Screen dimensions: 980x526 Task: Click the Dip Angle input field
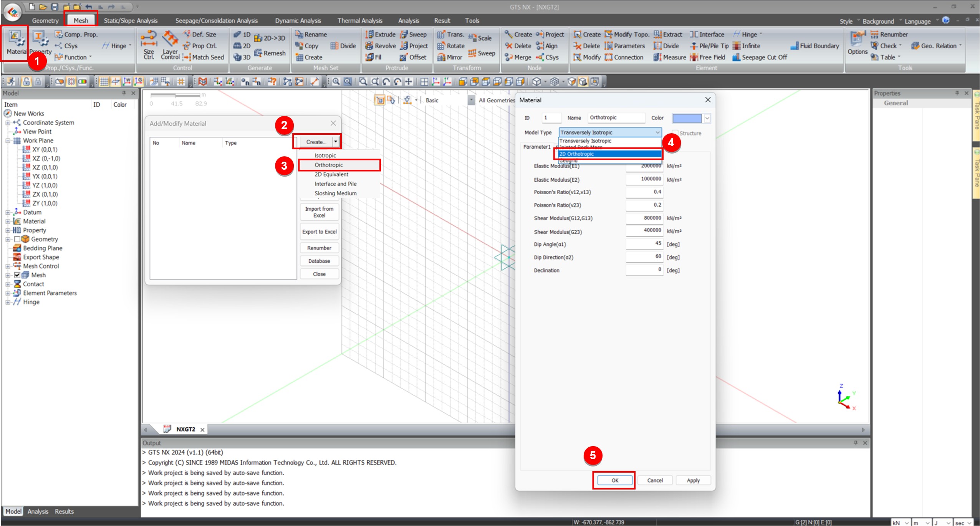point(644,243)
